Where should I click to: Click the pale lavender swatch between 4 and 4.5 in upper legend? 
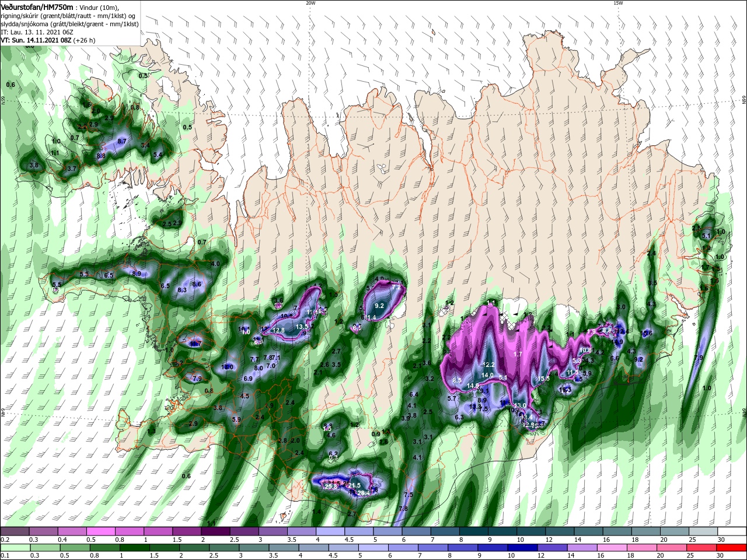[x=330, y=531]
